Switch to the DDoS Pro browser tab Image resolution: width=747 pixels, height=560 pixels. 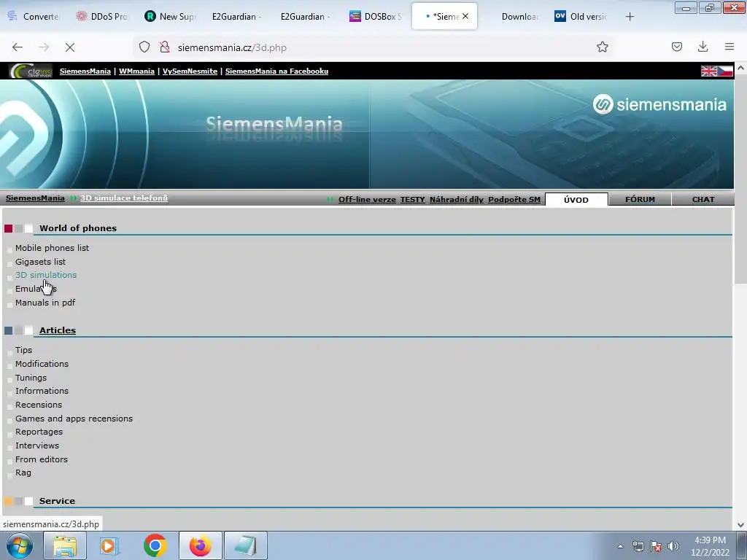tap(102, 16)
